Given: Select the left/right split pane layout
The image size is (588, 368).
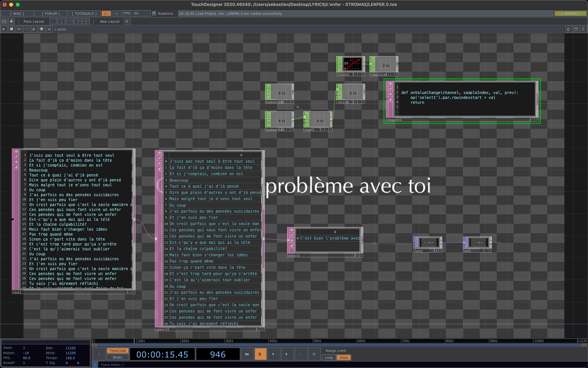Looking at the screenshot, I should coord(61,21).
